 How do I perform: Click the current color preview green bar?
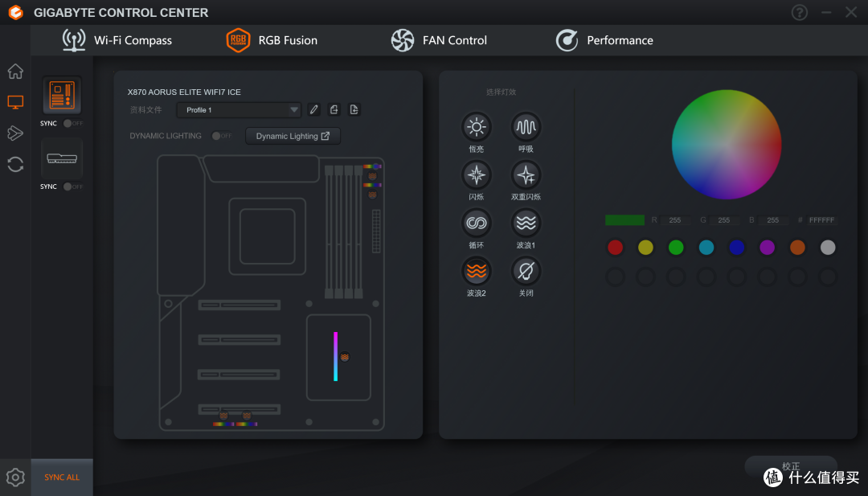[x=625, y=220]
